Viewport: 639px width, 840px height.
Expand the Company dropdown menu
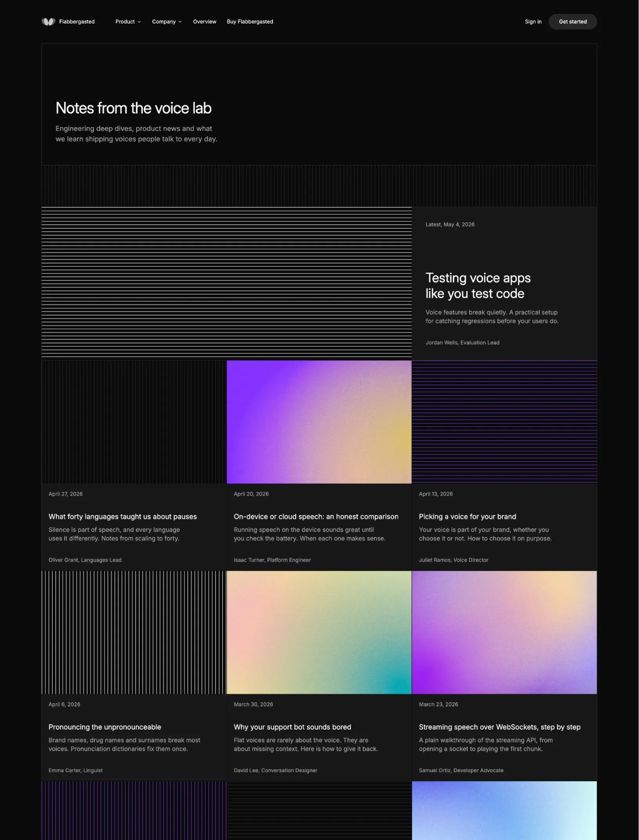167,22
